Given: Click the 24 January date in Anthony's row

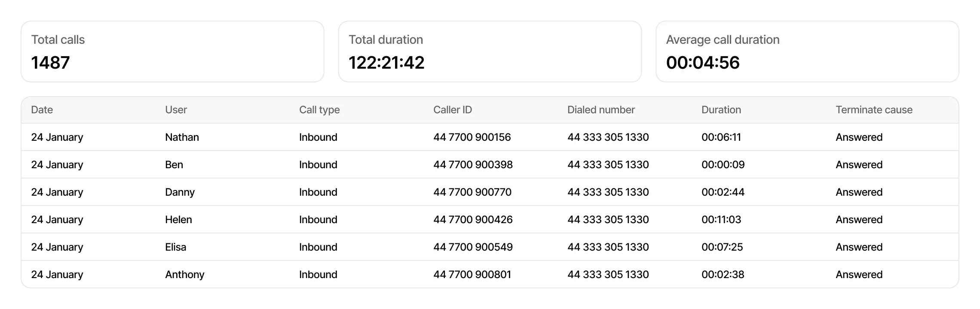Looking at the screenshot, I should pos(57,275).
